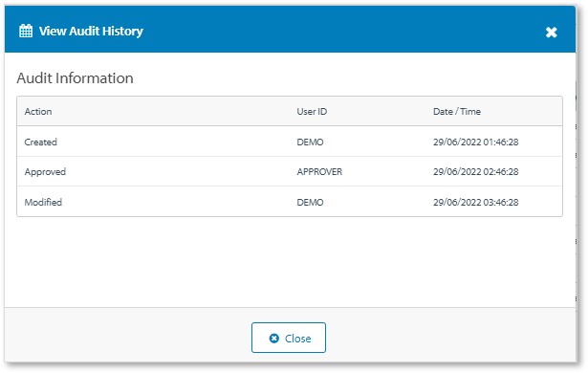Select the Date / Time column header

click(456, 112)
